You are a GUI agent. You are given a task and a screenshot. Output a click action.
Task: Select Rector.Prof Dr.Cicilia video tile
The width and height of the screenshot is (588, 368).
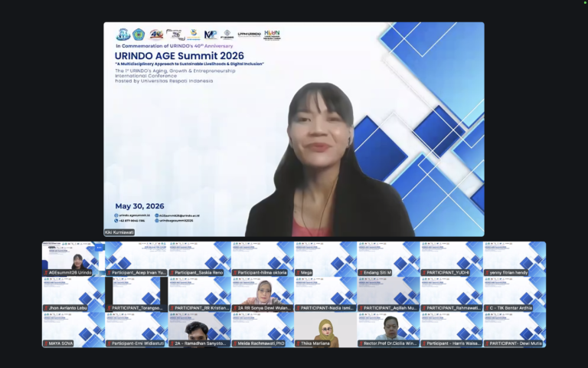coord(388,330)
